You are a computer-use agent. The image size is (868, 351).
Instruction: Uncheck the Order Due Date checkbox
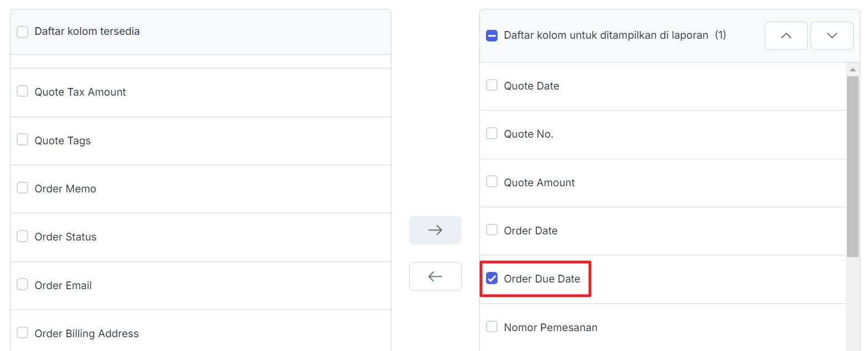[x=491, y=278]
